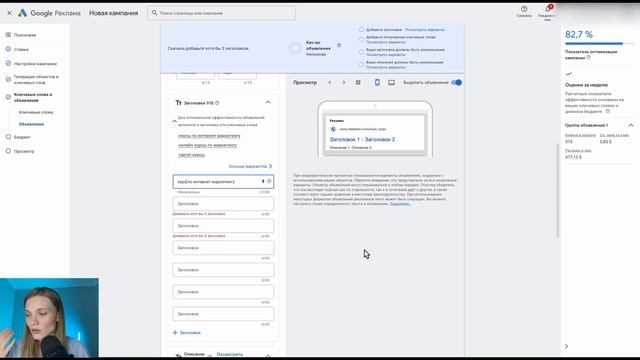
Task: Click the info icon next to Кач-во объявления
Action: pyautogui.click(x=339, y=45)
